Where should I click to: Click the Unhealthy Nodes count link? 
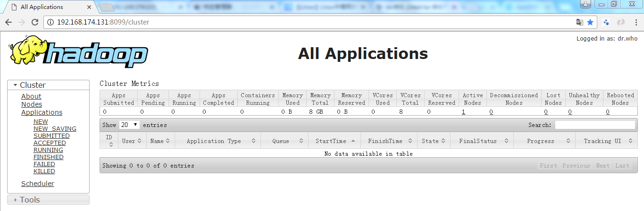(x=570, y=112)
